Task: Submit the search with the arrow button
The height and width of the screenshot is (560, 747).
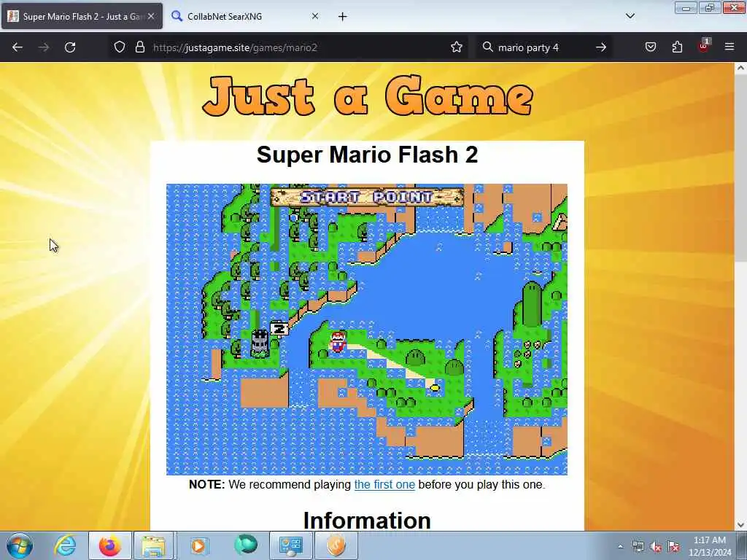Action: coord(601,47)
